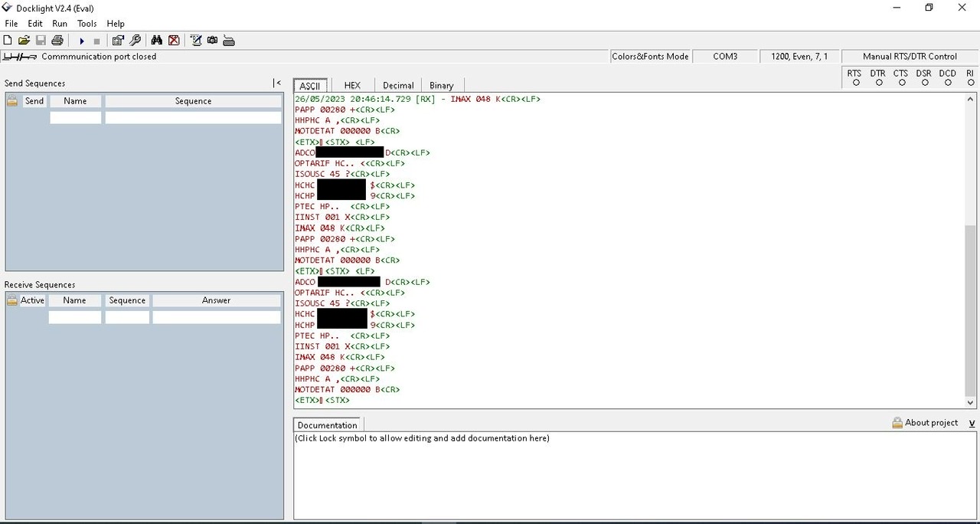Image resolution: width=980 pixels, height=524 pixels.
Task: Open the Help menu
Action: 116,24
